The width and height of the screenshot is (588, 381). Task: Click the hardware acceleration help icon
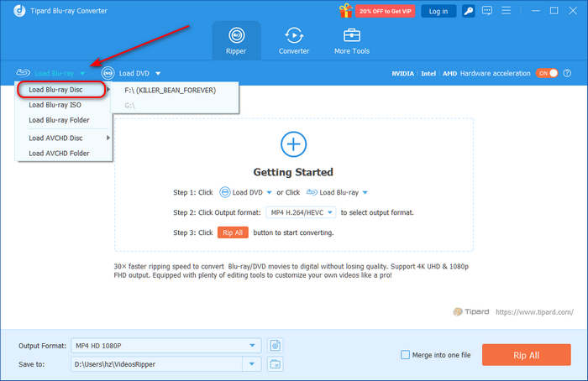coord(567,73)
